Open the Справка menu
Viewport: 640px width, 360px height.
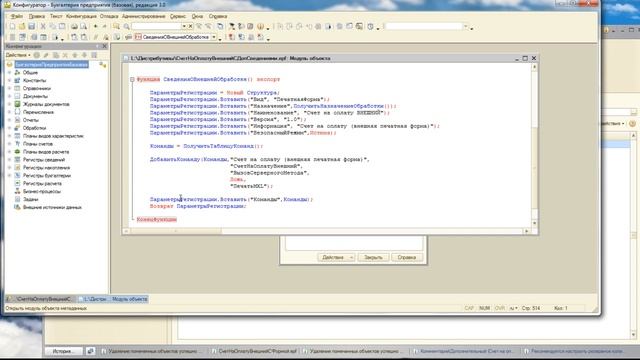(x=218, y=16)
